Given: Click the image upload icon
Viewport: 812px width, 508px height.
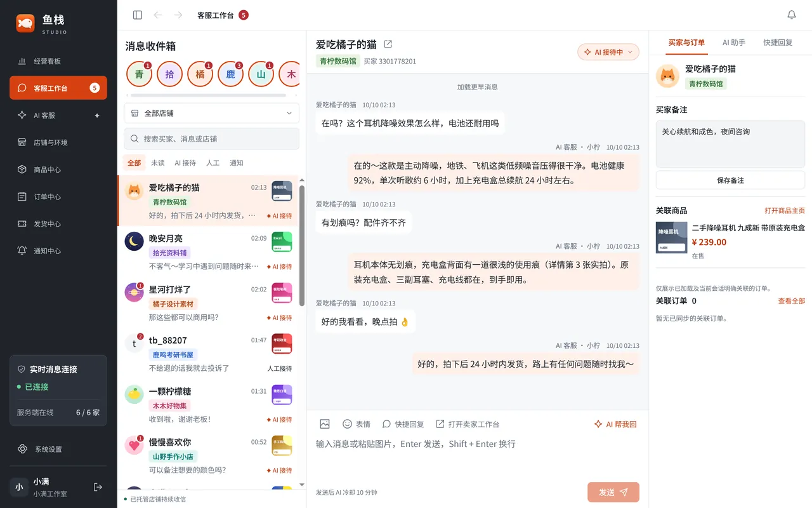Looking at the screenshot, I should pos(325,424).
